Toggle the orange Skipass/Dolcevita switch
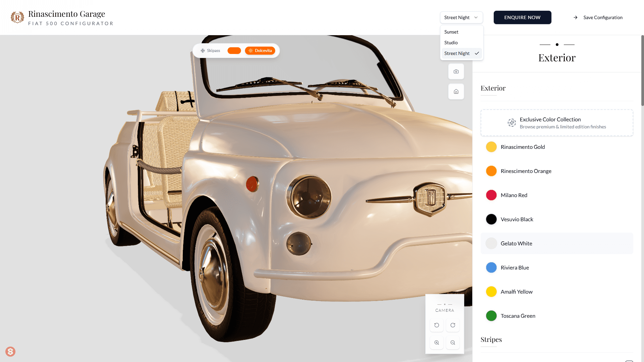Image resolution: width=644 pixels, height=362 pixels. coord(234,51)
